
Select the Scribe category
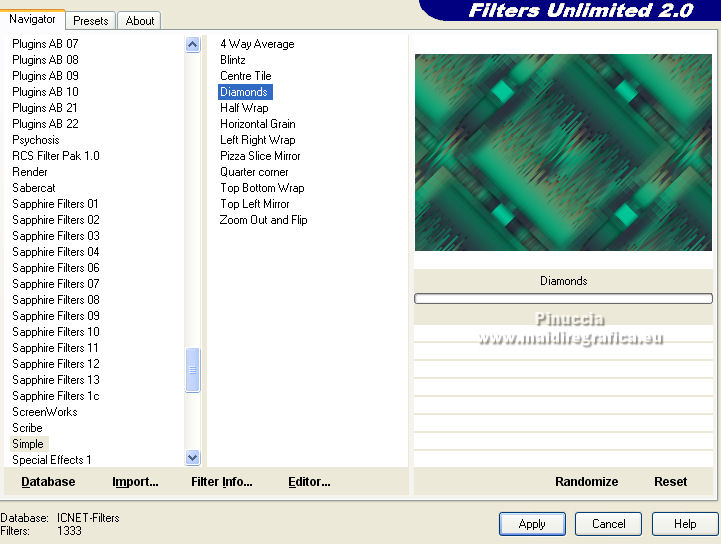point(27,428)
